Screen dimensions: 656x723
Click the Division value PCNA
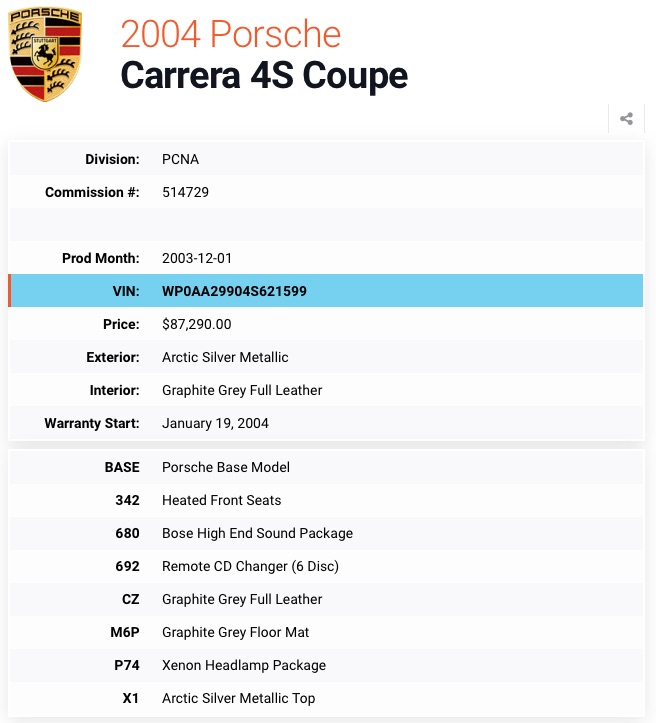(x=180, y=159)
